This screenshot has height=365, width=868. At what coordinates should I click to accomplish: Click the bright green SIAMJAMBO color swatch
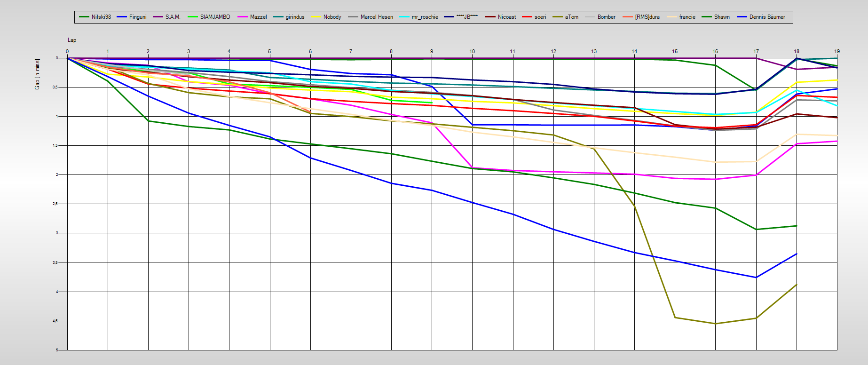pyautogui.click(x=193, y=17)
